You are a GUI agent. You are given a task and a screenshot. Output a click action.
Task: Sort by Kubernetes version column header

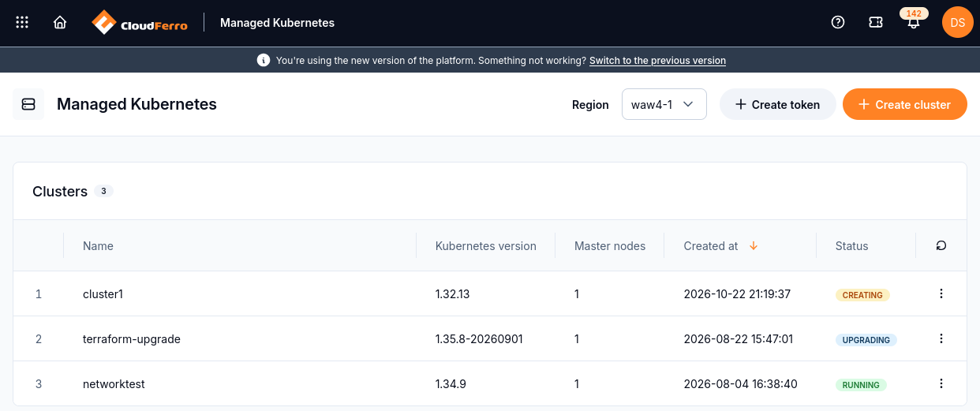(485, 246)
